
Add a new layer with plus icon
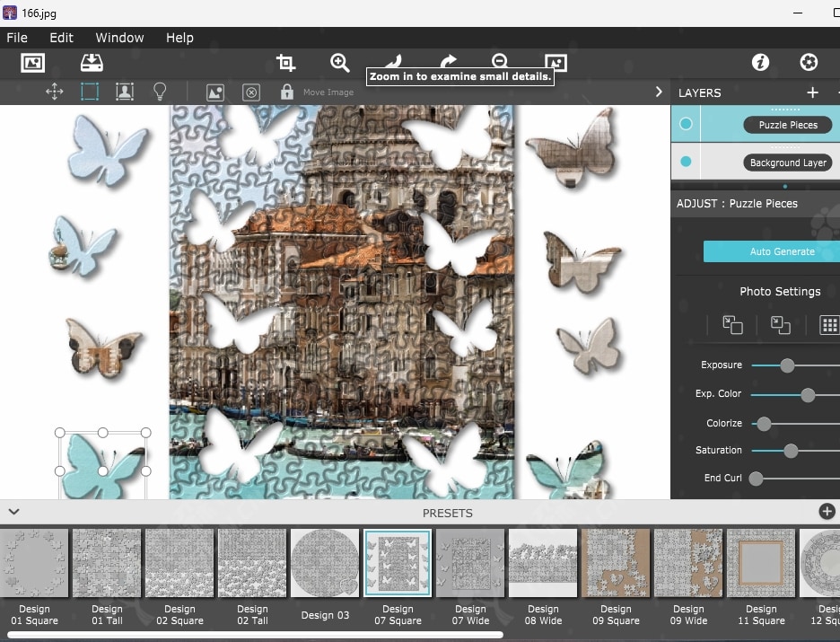812,92
